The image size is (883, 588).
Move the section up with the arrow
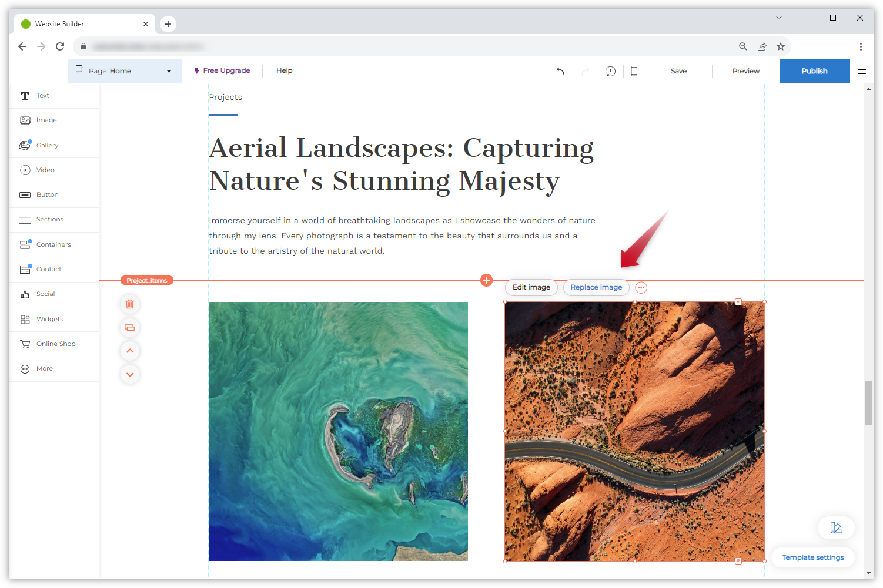pyautogui.click(x=130, y=351)
